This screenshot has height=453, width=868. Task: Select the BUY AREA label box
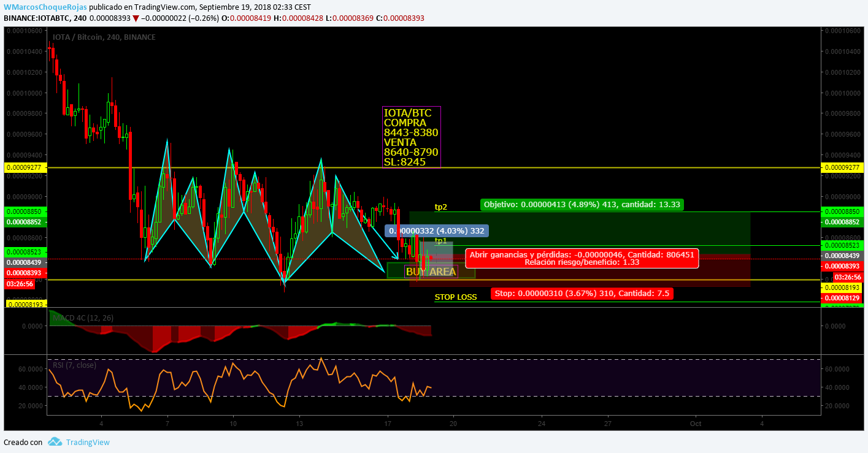[431, 271]
